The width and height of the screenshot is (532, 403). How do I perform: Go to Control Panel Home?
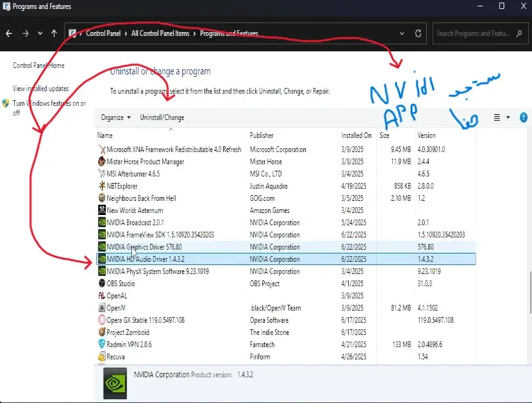(x=38, y=65)
